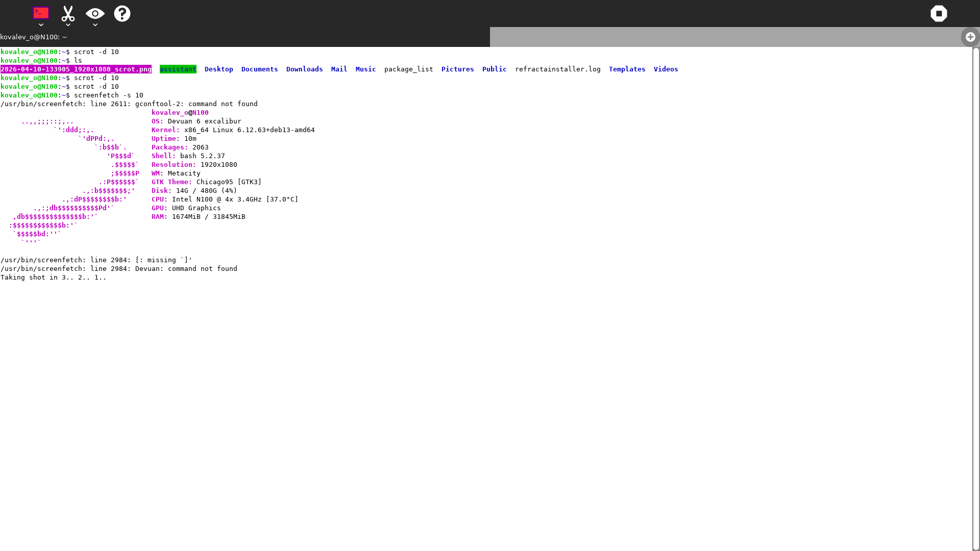980x551 pixels.
Task: Click the green-highlighted assistant directory name
Action: tap(178, 69)
